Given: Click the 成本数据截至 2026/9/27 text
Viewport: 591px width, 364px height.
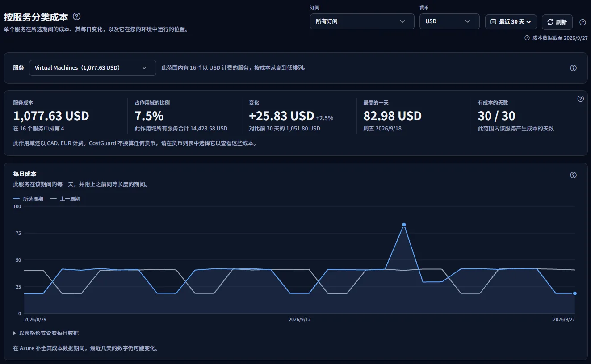Looking at the screenshot, I should (560, 38).
